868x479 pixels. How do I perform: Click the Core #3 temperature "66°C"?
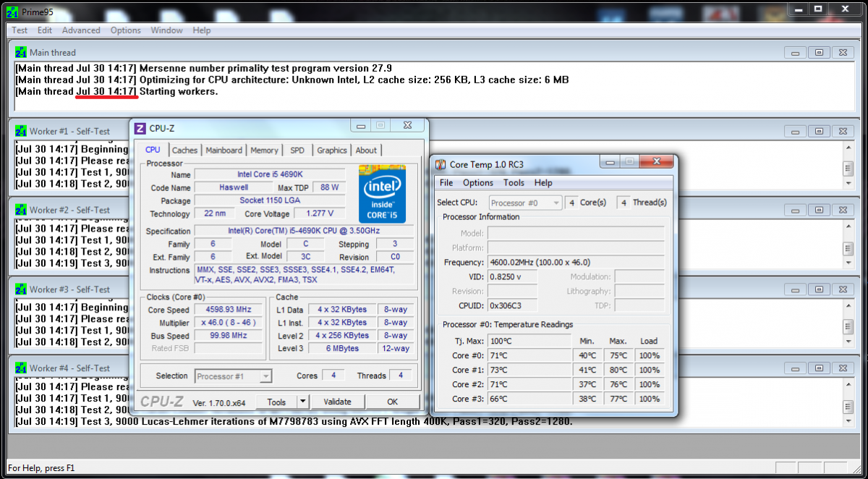pyautogui.click(x=529, y=399)
